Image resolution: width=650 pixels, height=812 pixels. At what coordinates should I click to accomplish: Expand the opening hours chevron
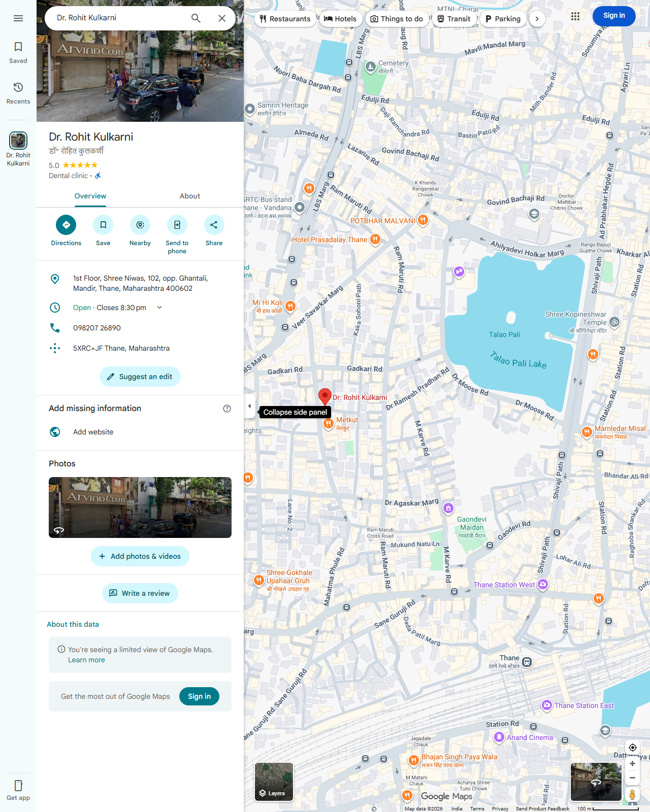(159, 308)
